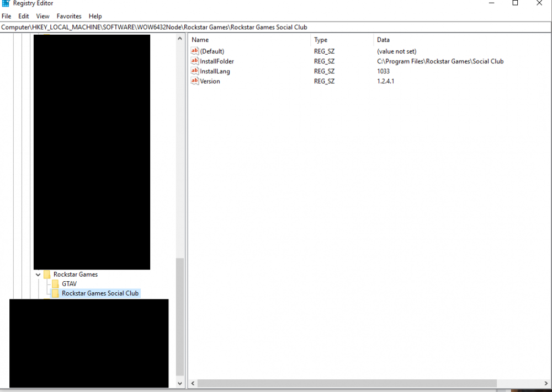Select the (Default) value name
Screen dimensions: 552x392
click(213, 51)
